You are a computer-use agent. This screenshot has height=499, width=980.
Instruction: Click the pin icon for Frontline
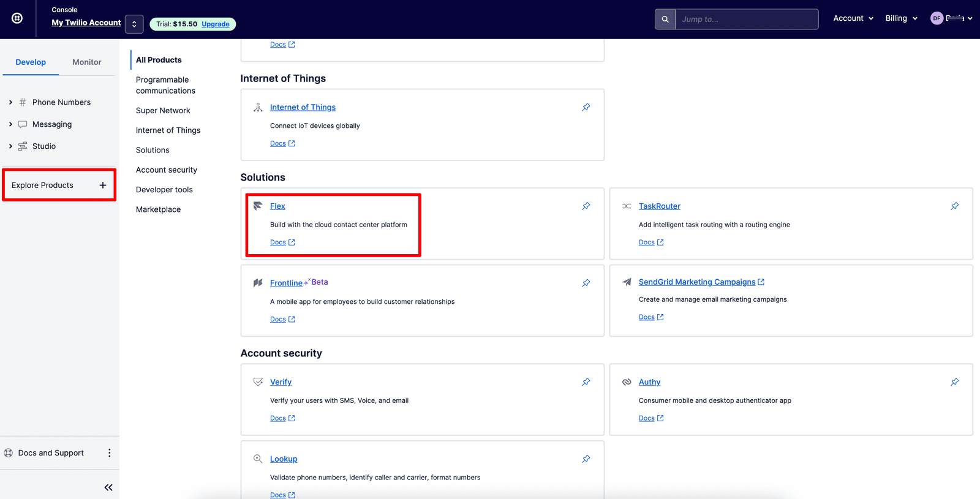[586, 283]
